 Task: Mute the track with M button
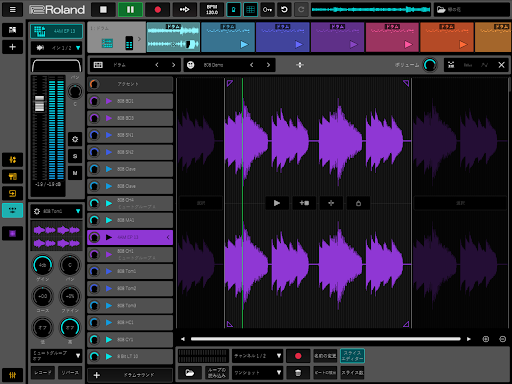click(x=75, y=173)
